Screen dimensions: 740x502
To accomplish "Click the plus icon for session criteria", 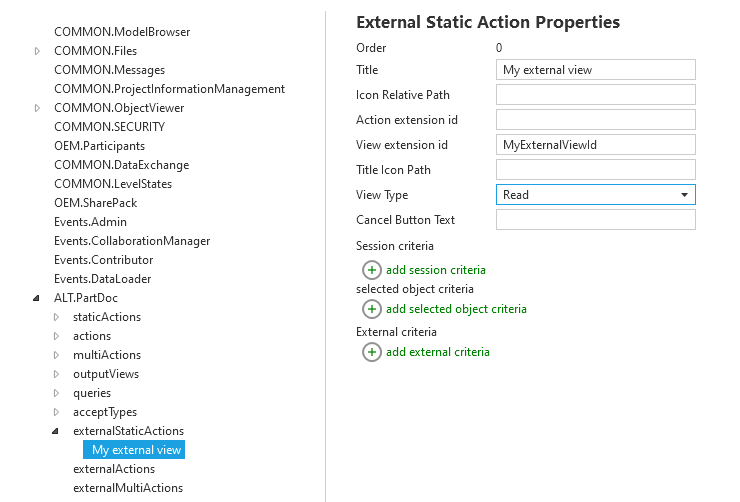I will pos(372,270).
